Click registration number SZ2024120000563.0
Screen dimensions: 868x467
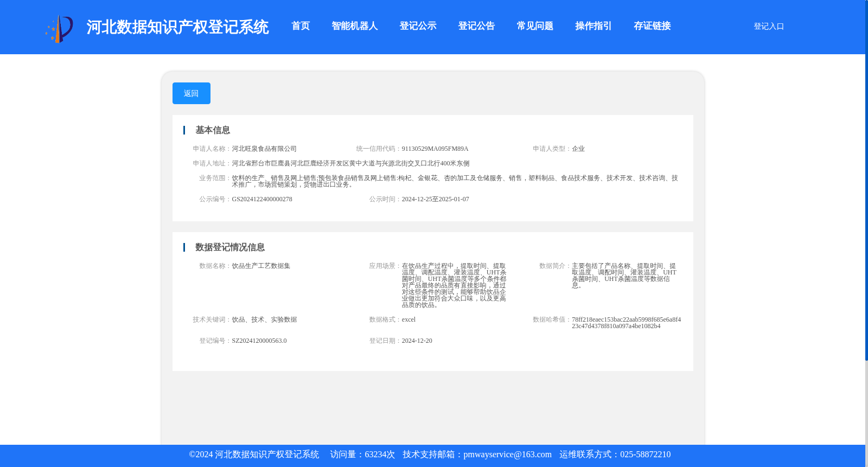pyautogui.click(x=259, y=341)
